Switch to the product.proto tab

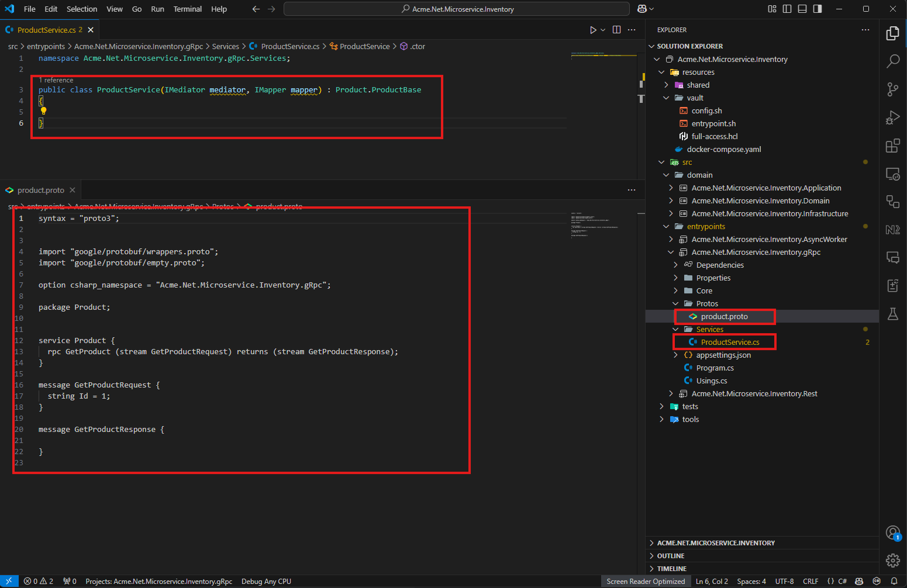point(41,190)
